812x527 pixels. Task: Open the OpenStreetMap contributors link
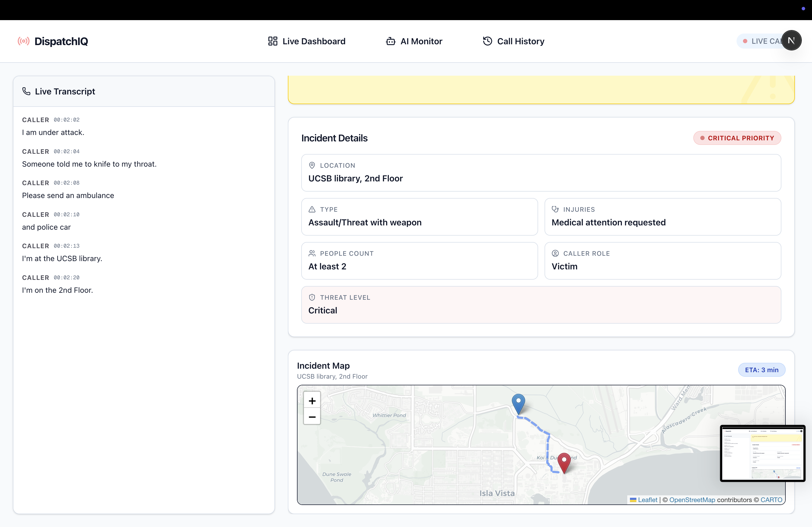click(x=692, y=500)
